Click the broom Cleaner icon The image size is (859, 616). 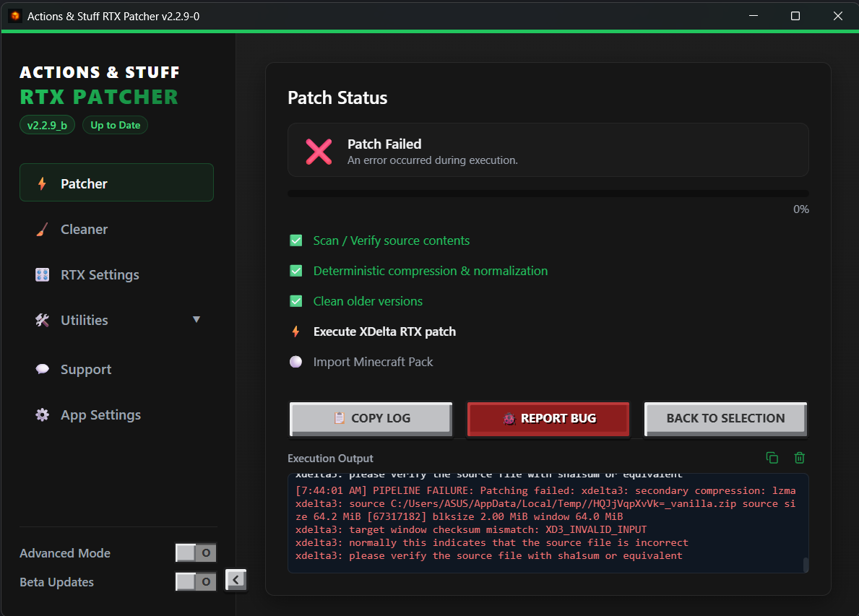point(42,230)
